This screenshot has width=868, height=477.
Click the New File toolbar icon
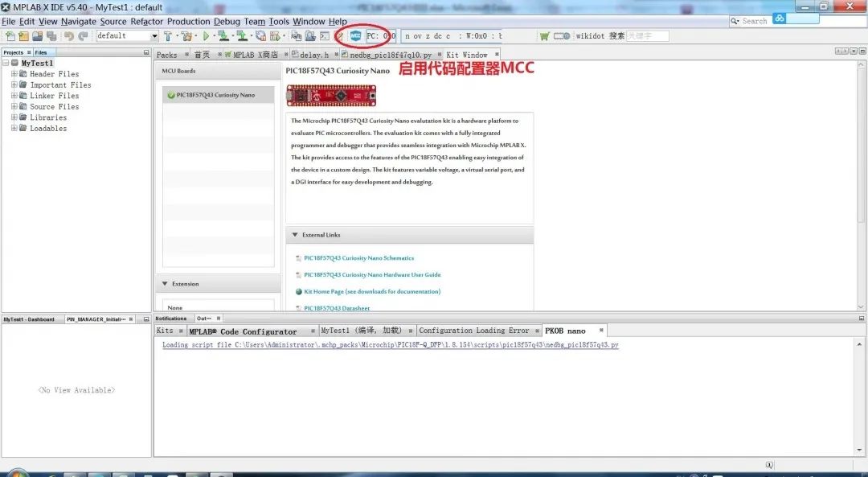point(10,36)
